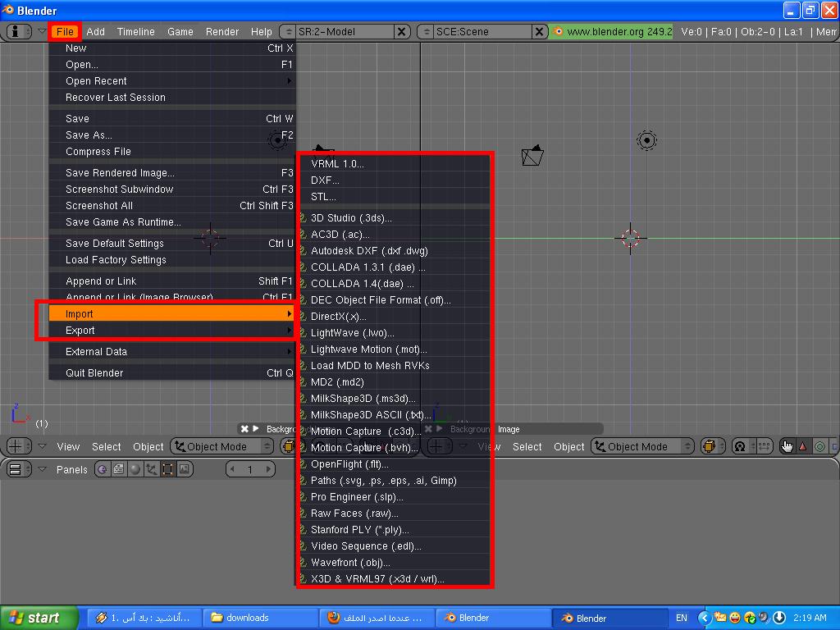Click the current frame number field

click(250, 470)
